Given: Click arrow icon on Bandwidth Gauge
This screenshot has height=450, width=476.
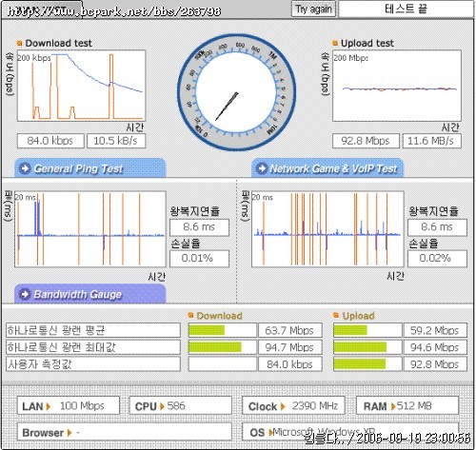Looking at the screenshot, I should (25, 294).
